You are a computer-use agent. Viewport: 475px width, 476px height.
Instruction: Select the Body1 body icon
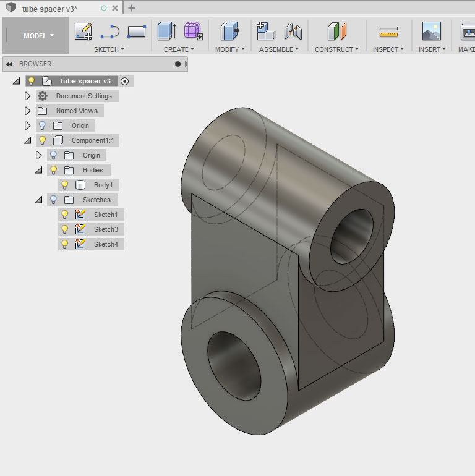[80, 185]
